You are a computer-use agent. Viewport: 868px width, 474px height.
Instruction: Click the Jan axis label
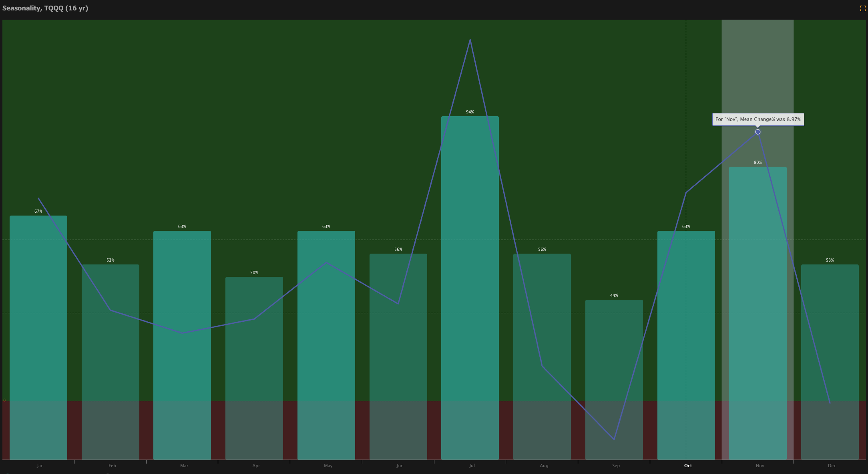tap(40, 466)
